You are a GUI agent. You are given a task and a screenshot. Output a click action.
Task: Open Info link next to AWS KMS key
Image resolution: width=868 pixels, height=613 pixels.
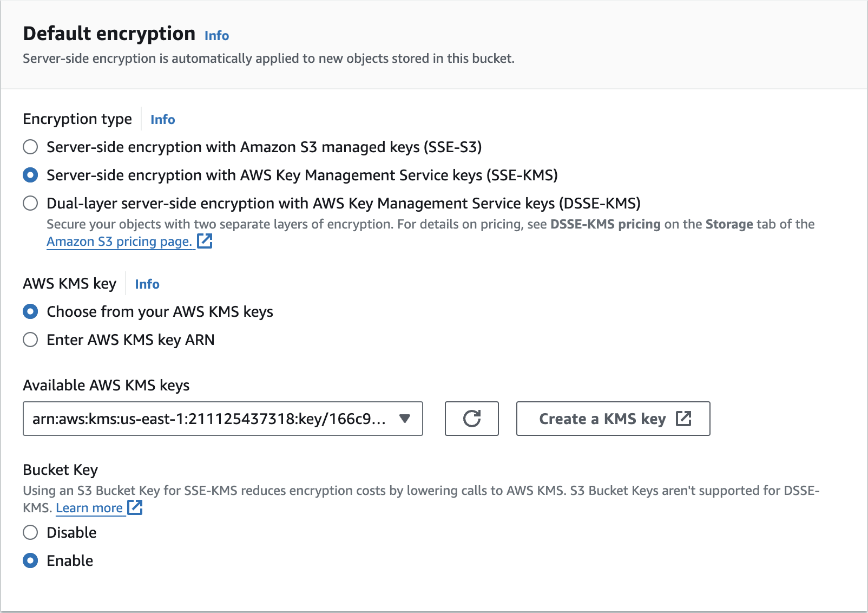pos(147,284)
